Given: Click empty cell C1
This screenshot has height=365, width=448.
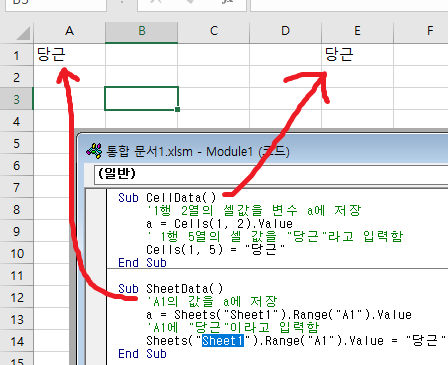Looking at the screenshot, I should coord(214,55).
